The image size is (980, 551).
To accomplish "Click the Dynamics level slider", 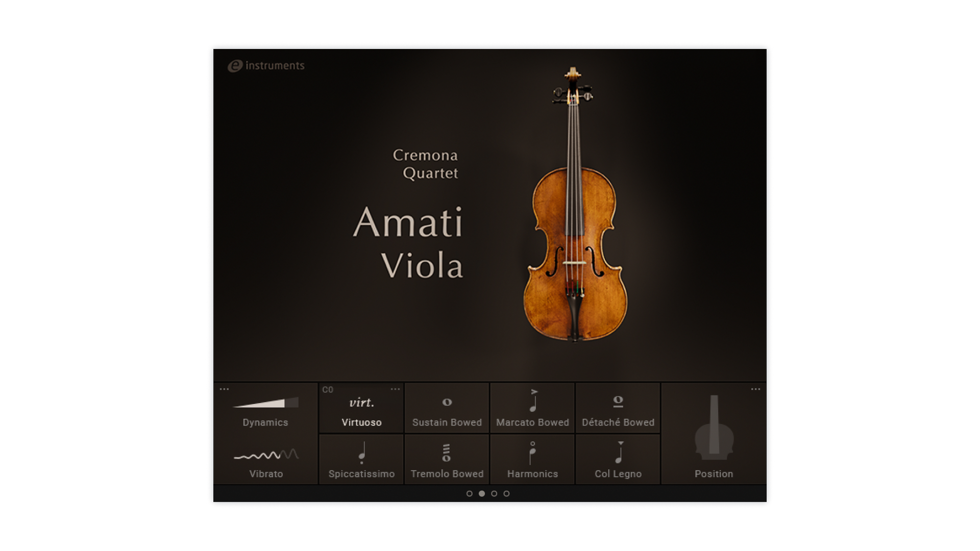I will point(265,403).
